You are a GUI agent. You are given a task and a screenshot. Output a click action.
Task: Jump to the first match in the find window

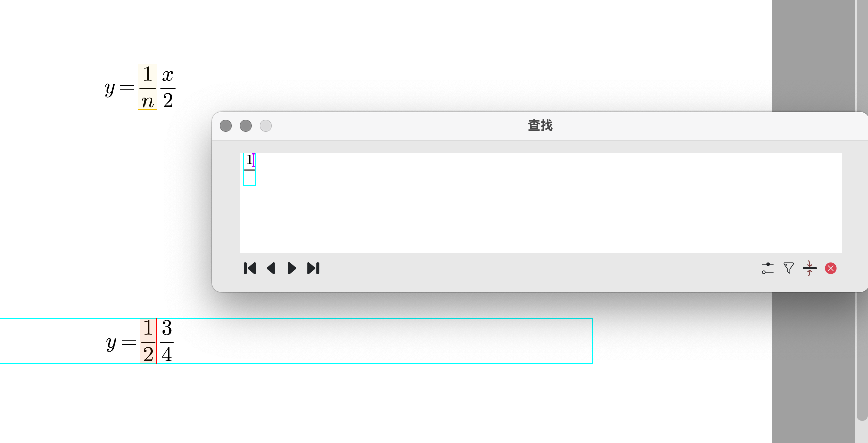[x=250, y=268]
